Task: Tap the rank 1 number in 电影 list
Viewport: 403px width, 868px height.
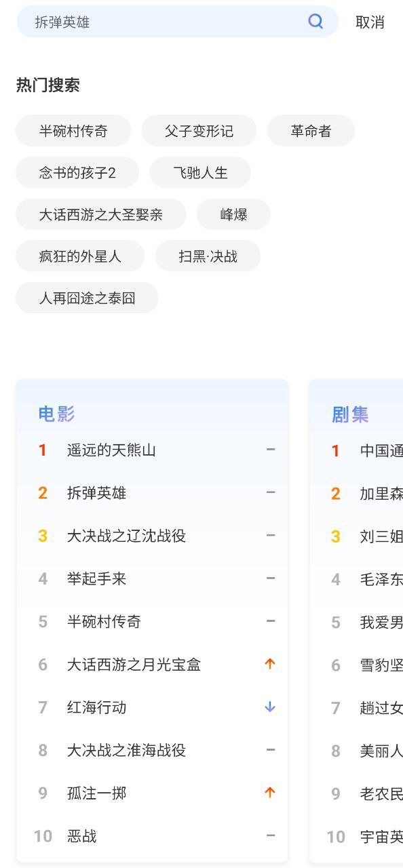Action: coord(42,450)
